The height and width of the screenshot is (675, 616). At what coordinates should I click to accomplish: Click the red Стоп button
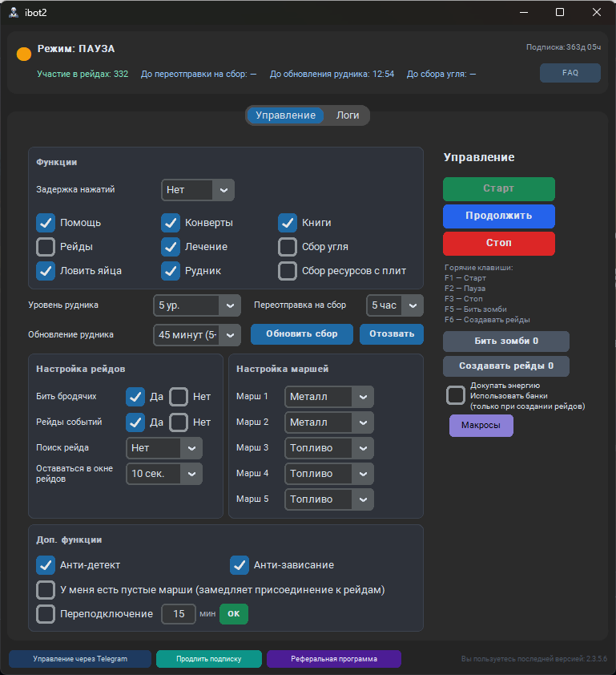point(499,243)
